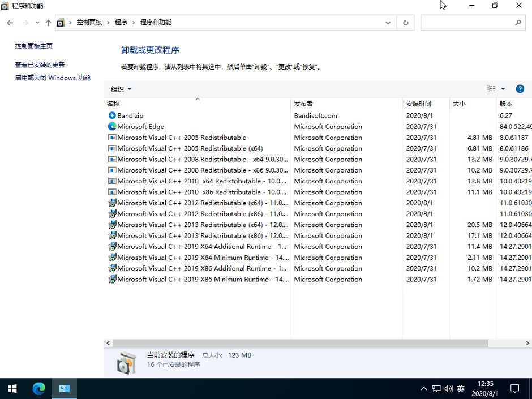This screenshot has width=532, height=399.
Task: Click the change view layout icon
Action: [491, 89]
